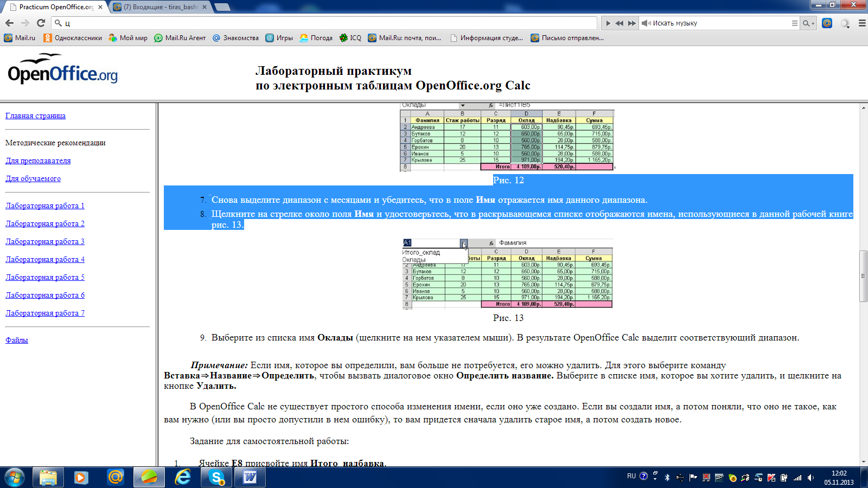
Task: Open the Погода bookmark
Action: tap(316, 38)
